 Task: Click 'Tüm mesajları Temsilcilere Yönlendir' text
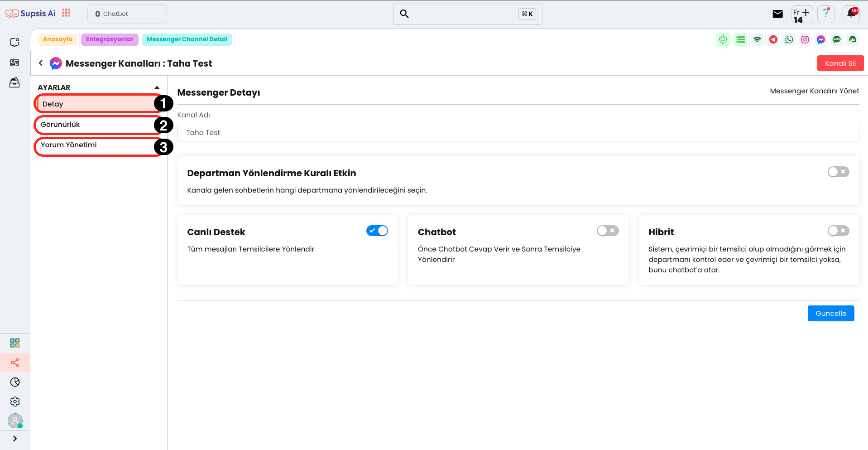pos(250,249)
